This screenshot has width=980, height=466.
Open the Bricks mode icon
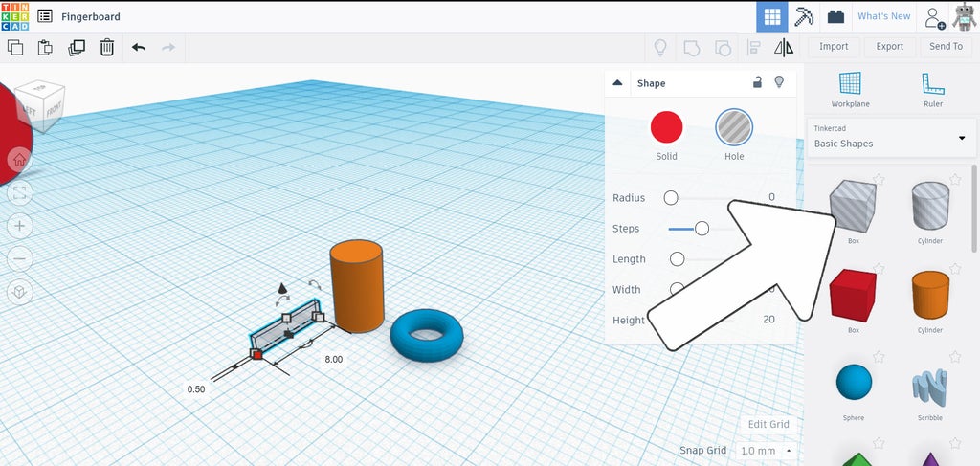tap(835, 17)
